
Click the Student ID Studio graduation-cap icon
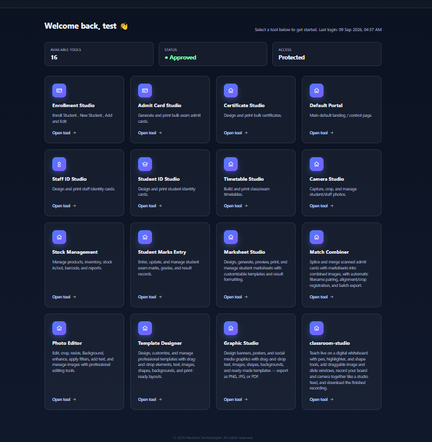tap(145, 164)
